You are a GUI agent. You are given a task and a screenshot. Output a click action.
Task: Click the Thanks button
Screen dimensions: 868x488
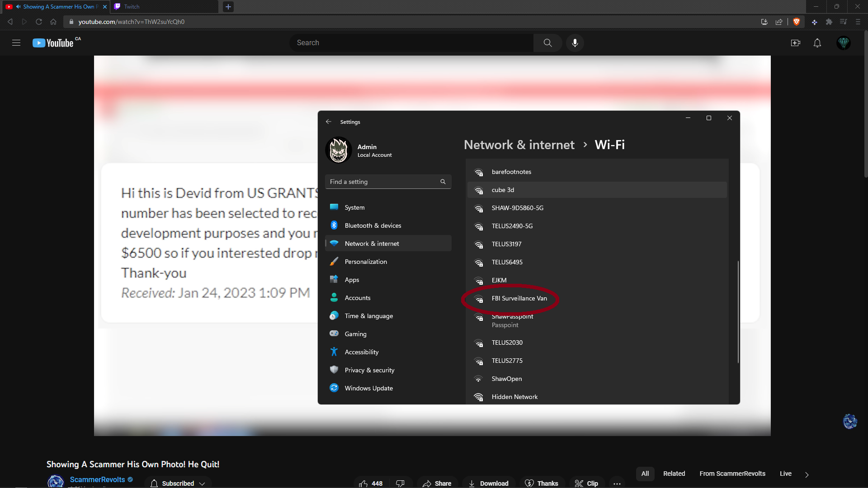point(542,483)
